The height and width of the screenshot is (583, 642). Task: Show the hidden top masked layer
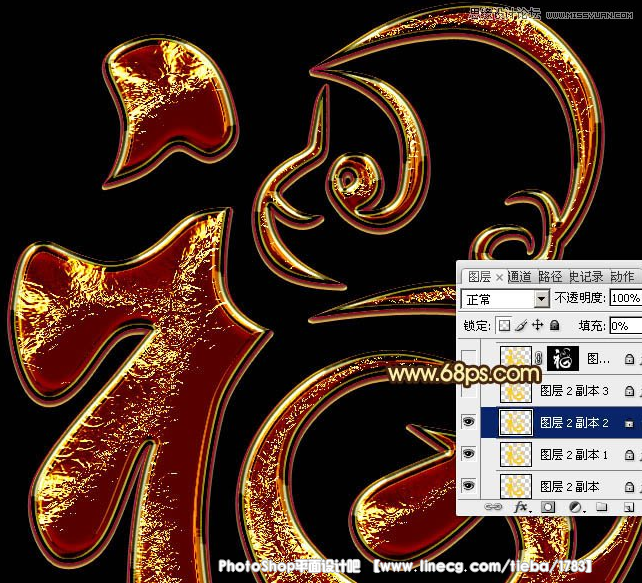point(469,357)
